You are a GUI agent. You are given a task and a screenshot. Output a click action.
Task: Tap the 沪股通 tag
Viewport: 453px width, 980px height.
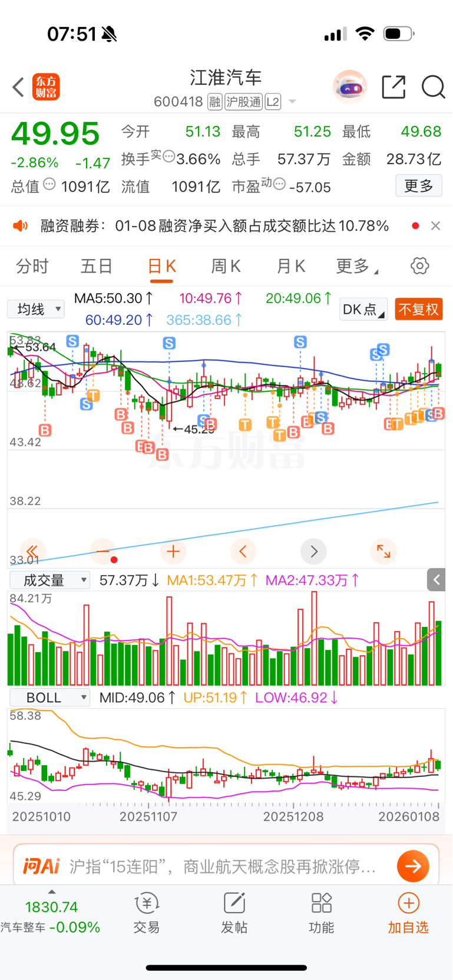point(243,102)
